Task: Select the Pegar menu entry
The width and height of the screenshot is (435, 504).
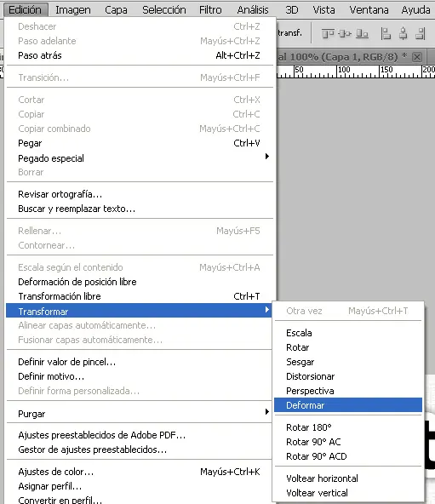Action: point(140,143)
